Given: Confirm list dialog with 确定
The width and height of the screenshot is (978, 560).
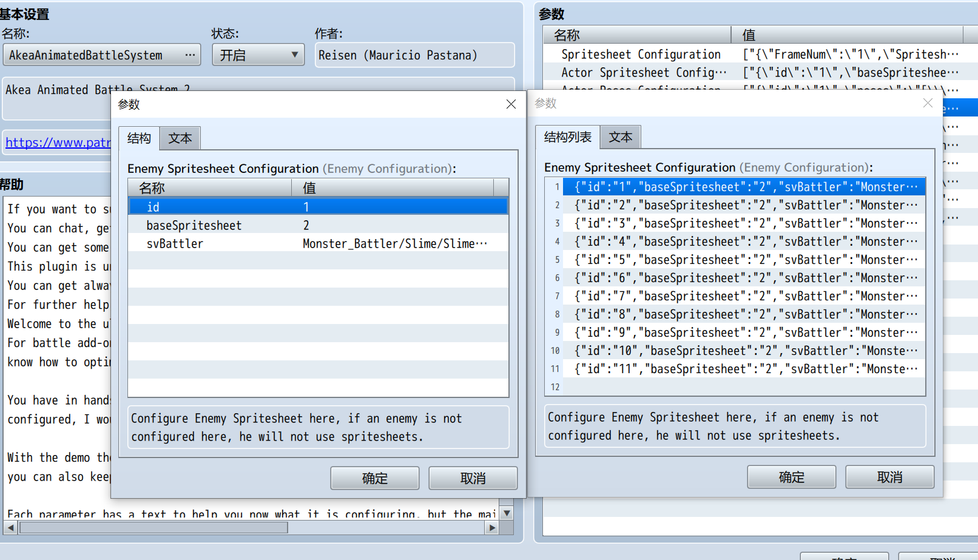Looking at the screenshot, I should point(792,477).
